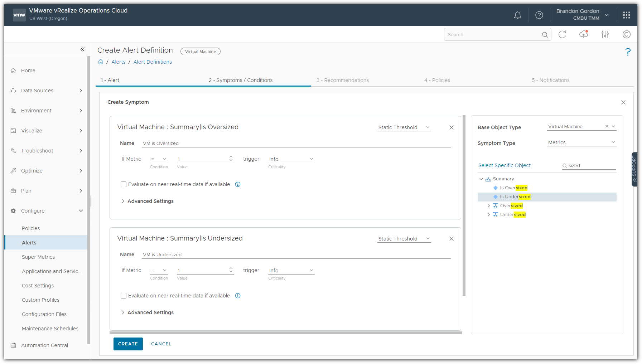The width and height of the screenshot is (642, 364).
Task: Refresh using the circular arrow icon
Action: pyautogui.click(x=562, y=34)
